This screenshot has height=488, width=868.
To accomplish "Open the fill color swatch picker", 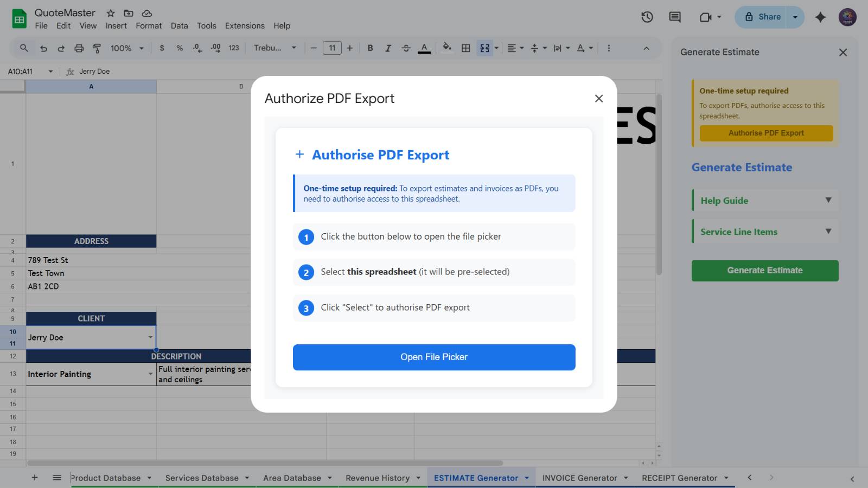I will click(446, 48).
